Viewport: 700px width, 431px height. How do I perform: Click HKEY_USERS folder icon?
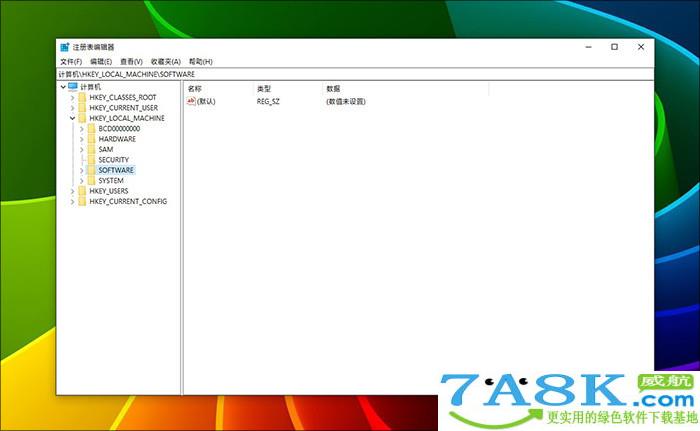click(x=82, y=191)
